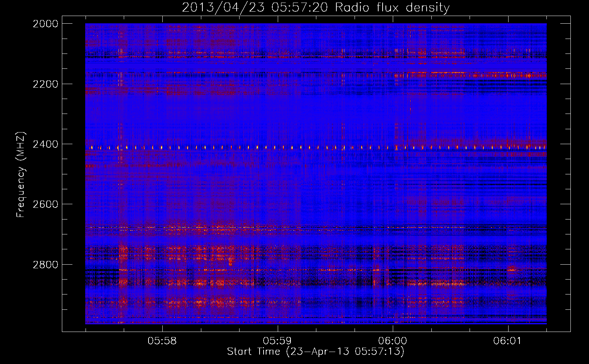Click the plot title '2013/04/23 05:57:20 Radio flux density'
Image resolution: width=589 pixels, height=364 pixels.
click(316, 7)
